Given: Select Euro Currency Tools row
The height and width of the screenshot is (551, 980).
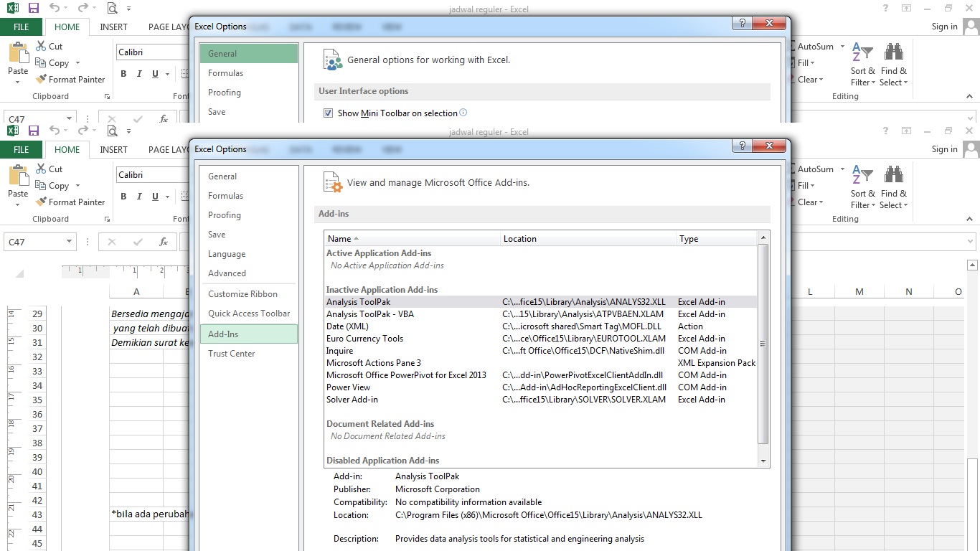Looking at the screenshot, I should pyautogui.click(x=541, y=339).
